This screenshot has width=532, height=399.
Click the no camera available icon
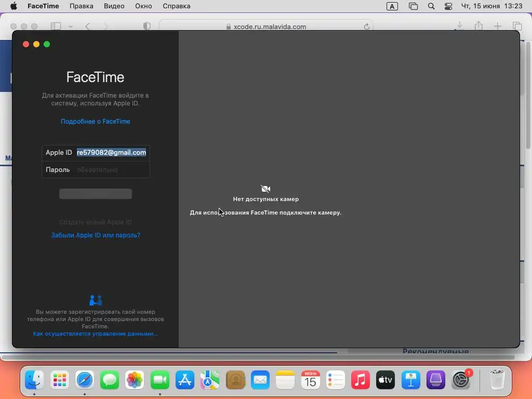265,189
